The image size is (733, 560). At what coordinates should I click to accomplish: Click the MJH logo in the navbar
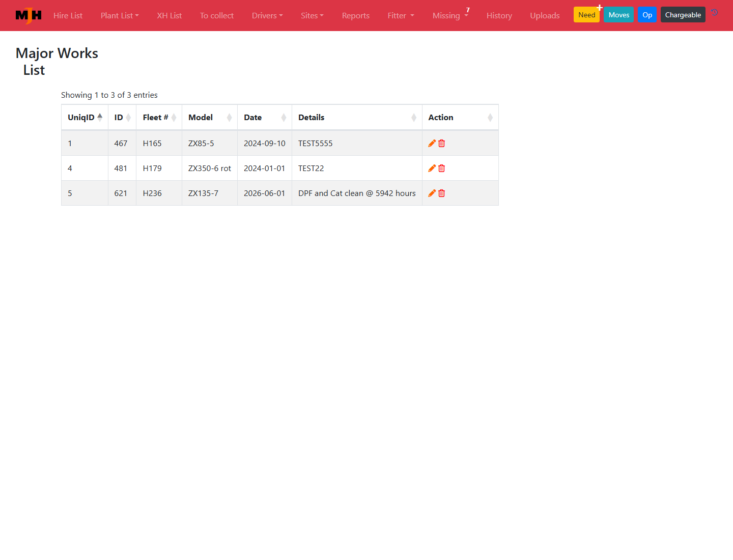pyautogui.click(x=29, y=16)
